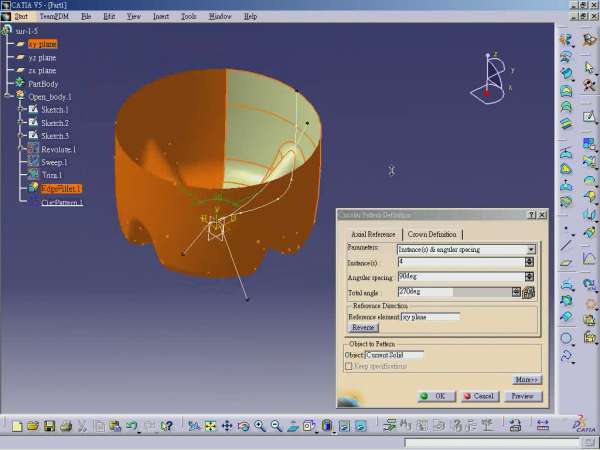The image size is (600, 450).
Task: Click the Save icon in bottom toolbar
Action: tap(49, 426)
